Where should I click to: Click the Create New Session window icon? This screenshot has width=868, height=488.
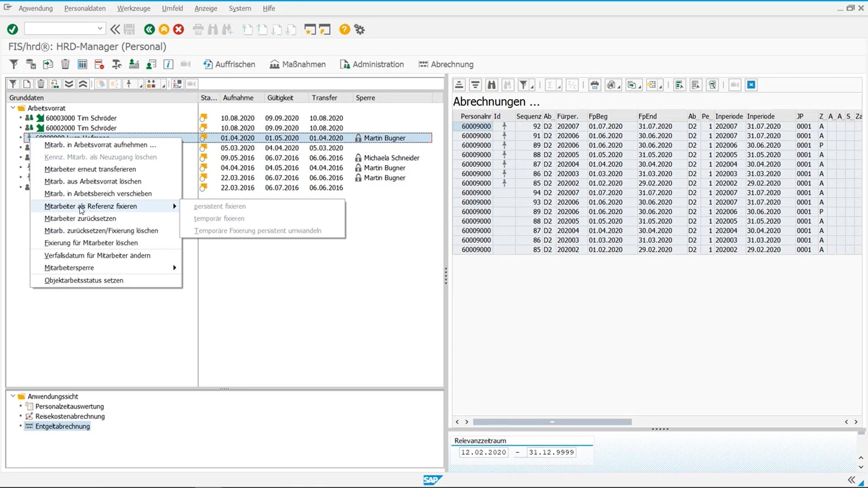pyautogui.click(x=310, y=29)
